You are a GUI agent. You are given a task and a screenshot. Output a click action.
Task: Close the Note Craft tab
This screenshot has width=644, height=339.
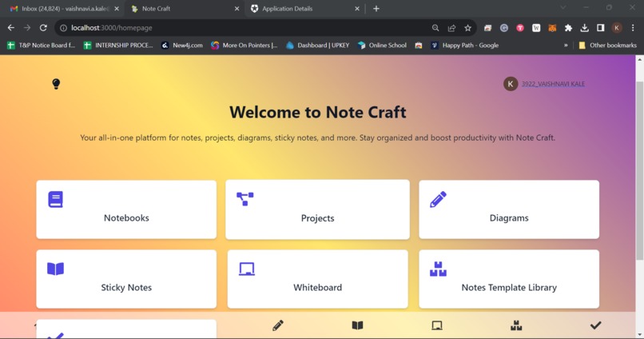[237, 9]
